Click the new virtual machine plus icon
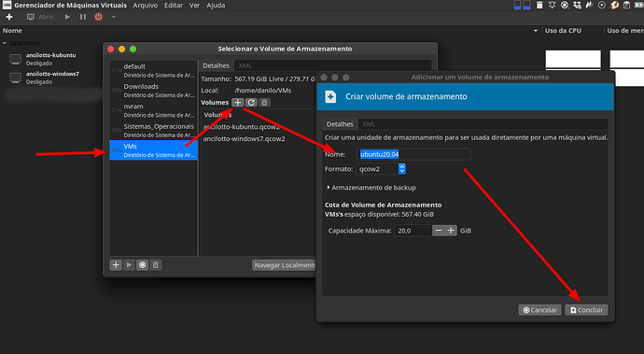This screenshot has height=354, width=644. 9,17
